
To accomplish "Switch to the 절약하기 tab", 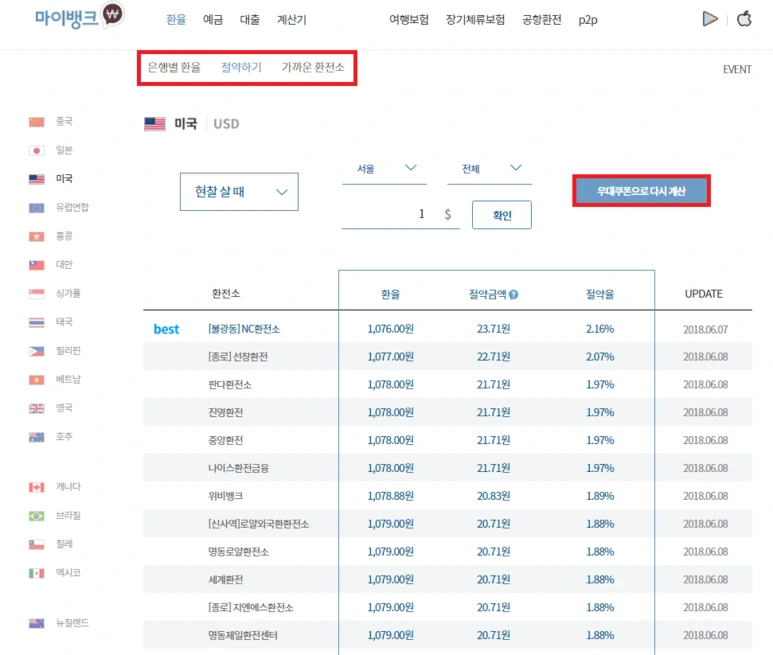I will click(241, 67).
